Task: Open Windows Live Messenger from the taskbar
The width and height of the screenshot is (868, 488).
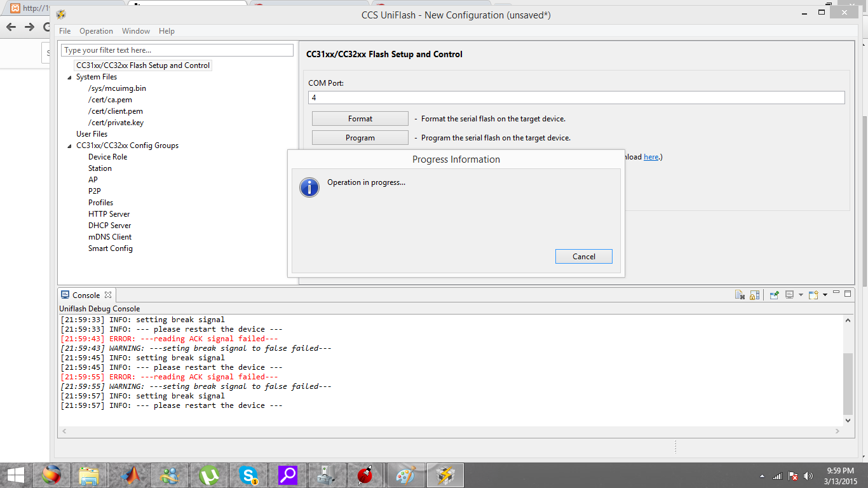Action: [170, 475]
